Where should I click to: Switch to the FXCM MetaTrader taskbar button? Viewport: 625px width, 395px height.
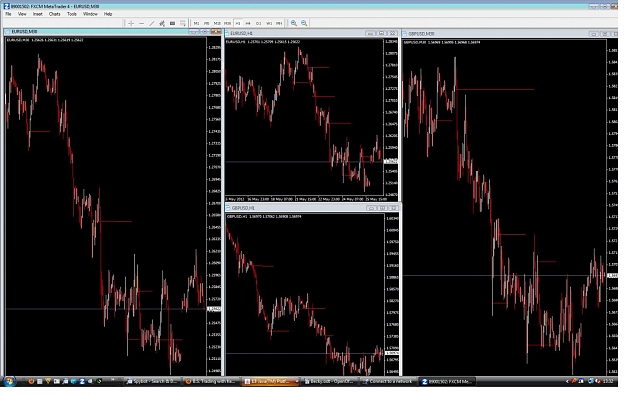[448, 381]
